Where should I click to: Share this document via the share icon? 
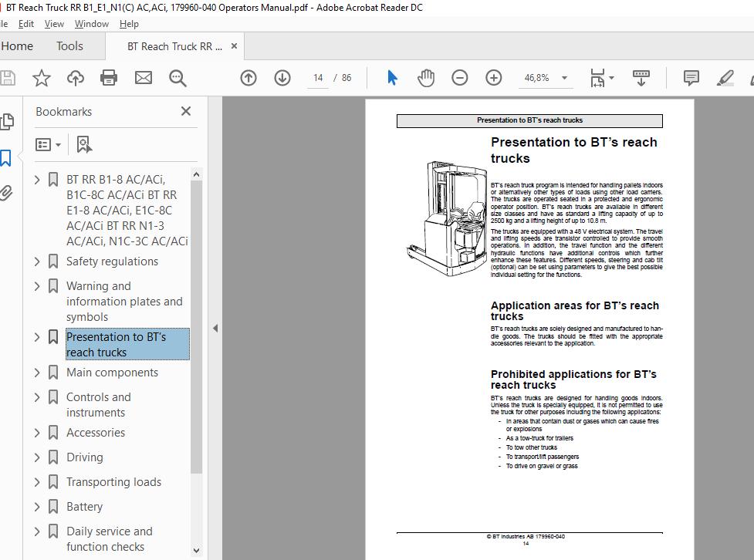(x=75, y=77)
